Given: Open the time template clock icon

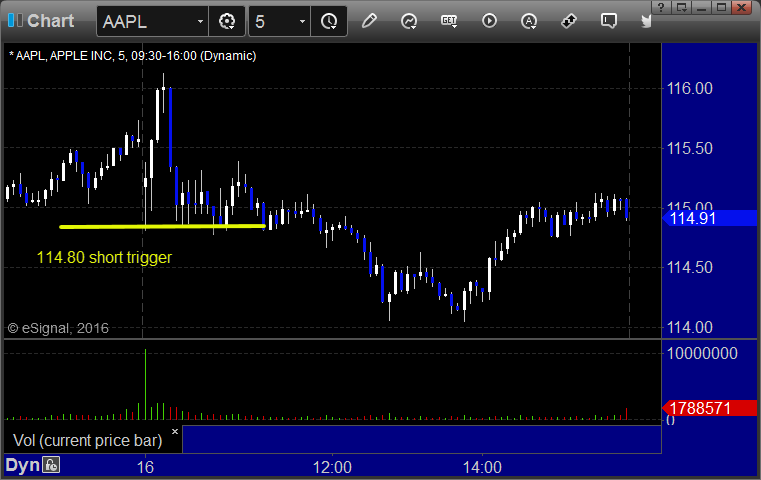Looking at the screenshot, I should click(x=329, y=21).
